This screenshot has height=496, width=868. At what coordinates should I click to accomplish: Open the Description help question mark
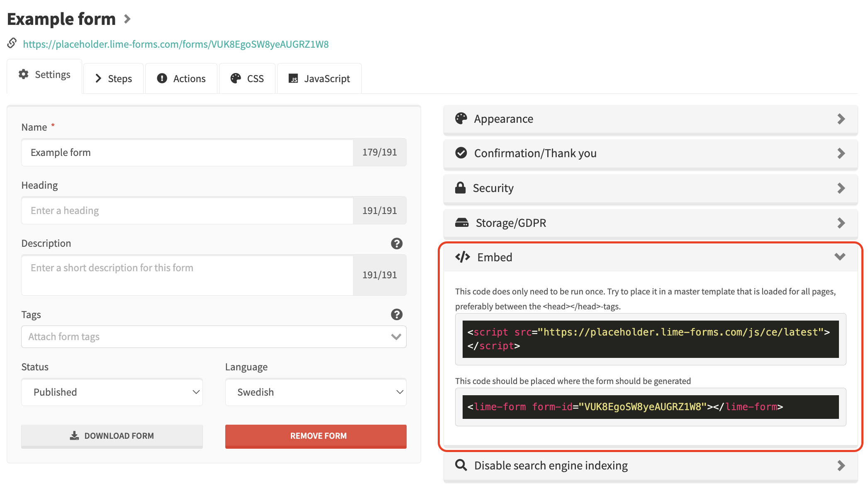coord(397,244)
